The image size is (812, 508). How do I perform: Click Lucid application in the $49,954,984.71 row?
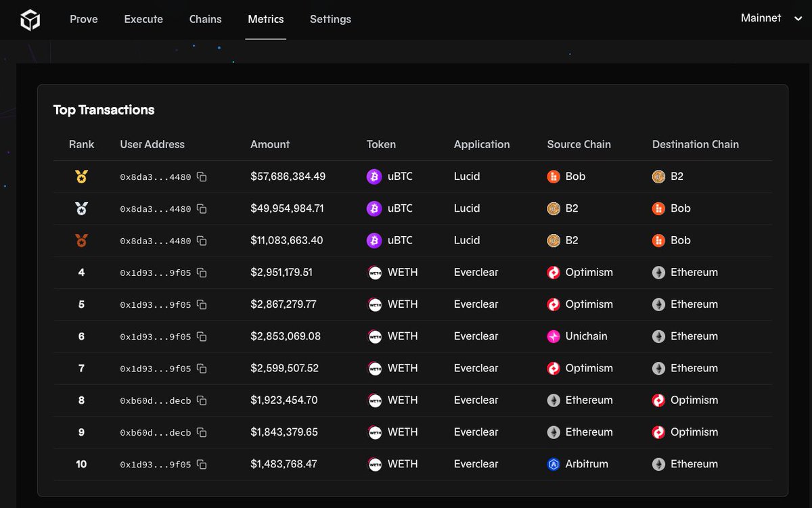pyautogui.click(x=467, y=208)
